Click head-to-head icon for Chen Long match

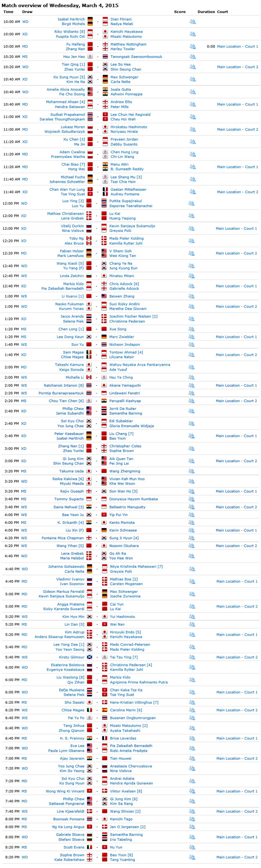pos(191,329)
